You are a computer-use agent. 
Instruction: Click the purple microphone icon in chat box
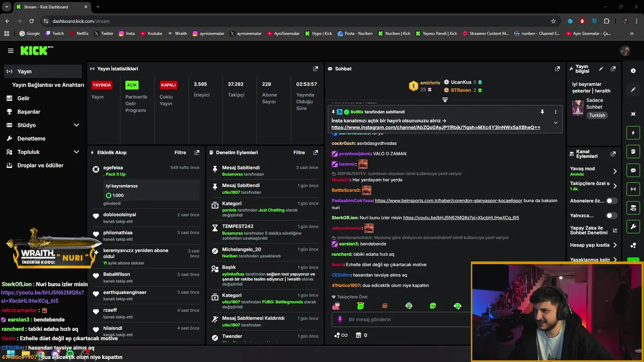click(340, 319)
